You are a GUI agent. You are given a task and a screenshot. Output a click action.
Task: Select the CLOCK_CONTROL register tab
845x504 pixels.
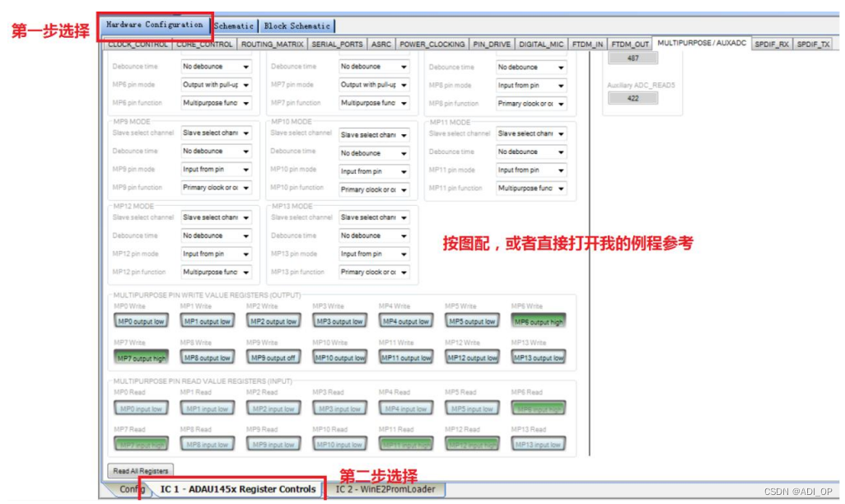click(x=138, y=44)
